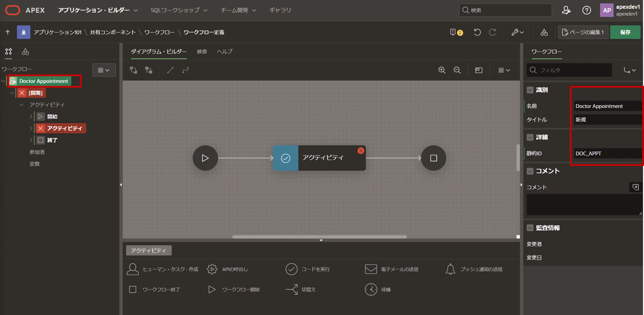Image resolution: width=644 pixels, height=315 pixels.
Task: Select the APIの呼出し activity icon
Action: (212, 269)
